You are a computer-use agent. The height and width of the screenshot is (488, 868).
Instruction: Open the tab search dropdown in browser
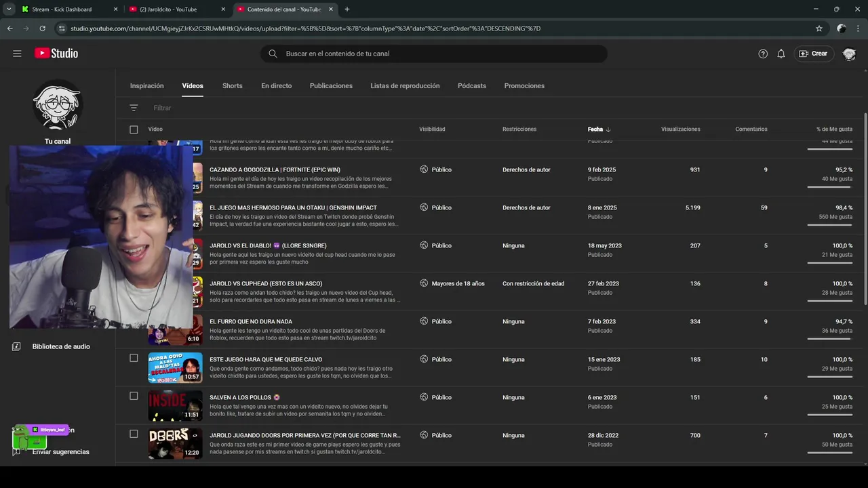(x=9, y=9)
